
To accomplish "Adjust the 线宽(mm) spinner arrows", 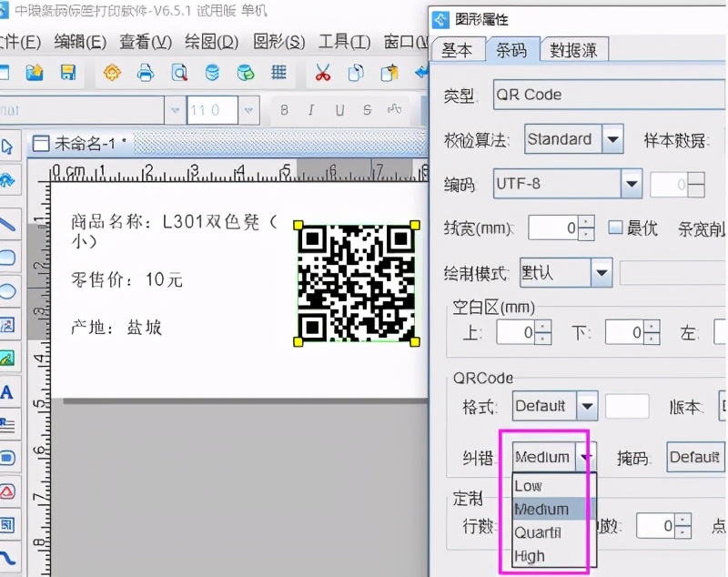I will [x=586, y=228].
